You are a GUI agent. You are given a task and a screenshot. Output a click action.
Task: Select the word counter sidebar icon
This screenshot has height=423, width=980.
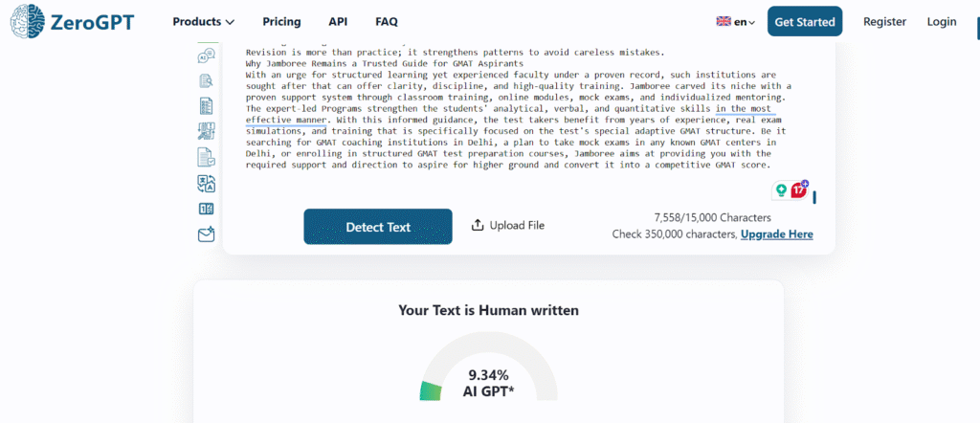(x=206, y=209)
